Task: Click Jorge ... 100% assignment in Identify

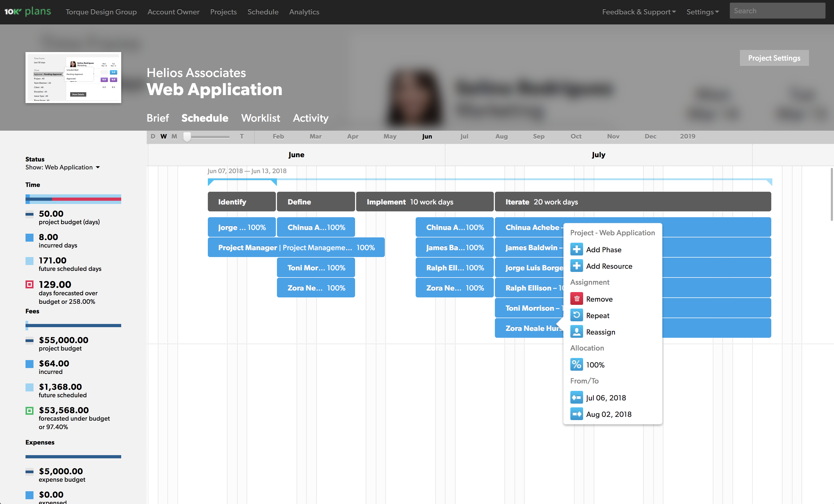Action: [242, 227]
